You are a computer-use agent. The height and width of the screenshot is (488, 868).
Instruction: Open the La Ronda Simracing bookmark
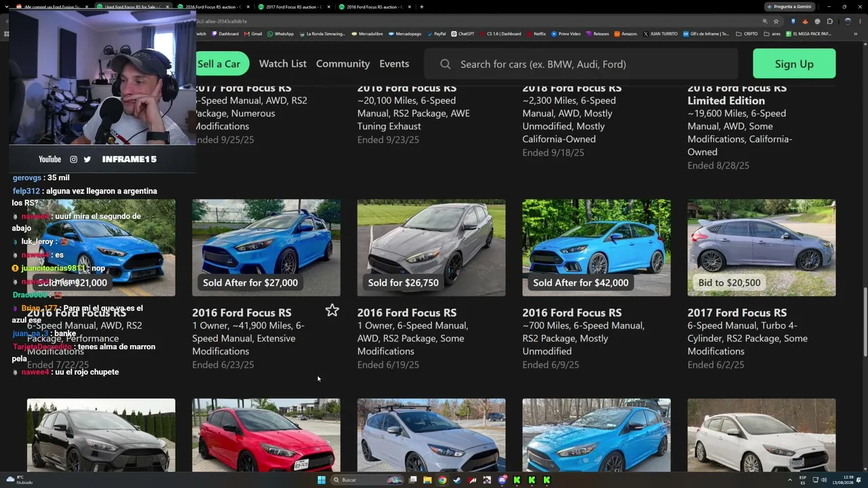tap(322, 34)
